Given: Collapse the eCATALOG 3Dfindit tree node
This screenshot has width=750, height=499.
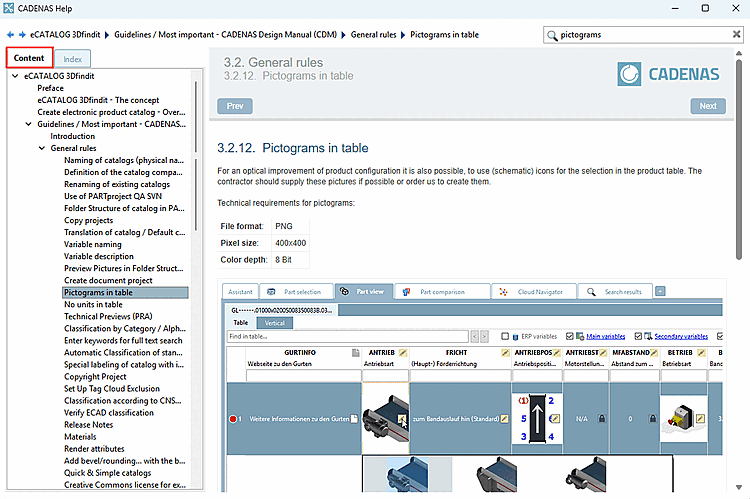Looking at the screenshot, I should (16, 76).
